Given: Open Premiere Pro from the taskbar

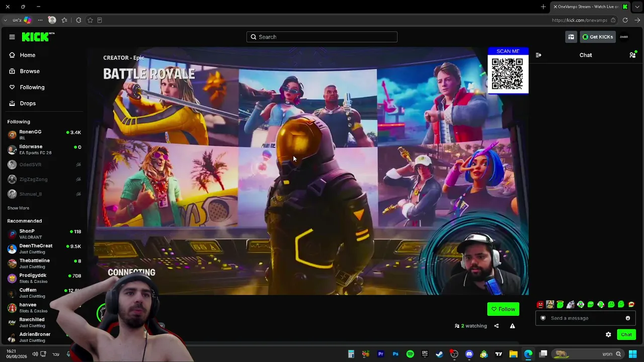Looking at the screenshot, I should pos(381,354).
